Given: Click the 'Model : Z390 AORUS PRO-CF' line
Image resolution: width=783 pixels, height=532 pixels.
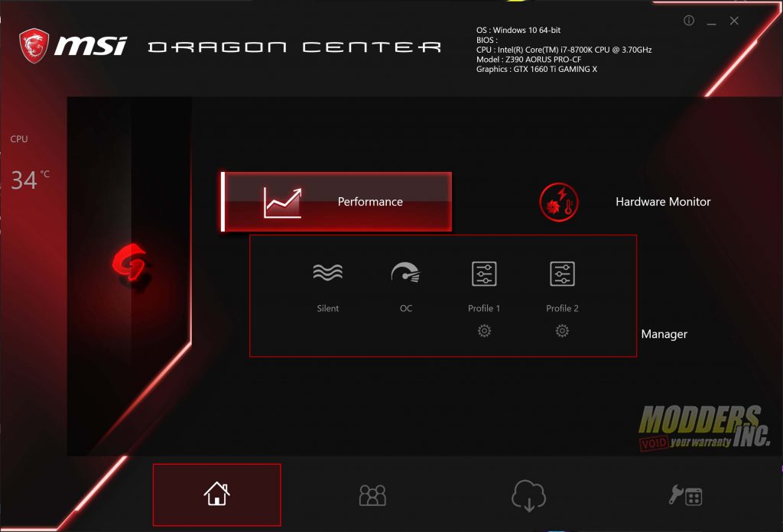Looking at the screenshot, I should [x=528, y=60].
